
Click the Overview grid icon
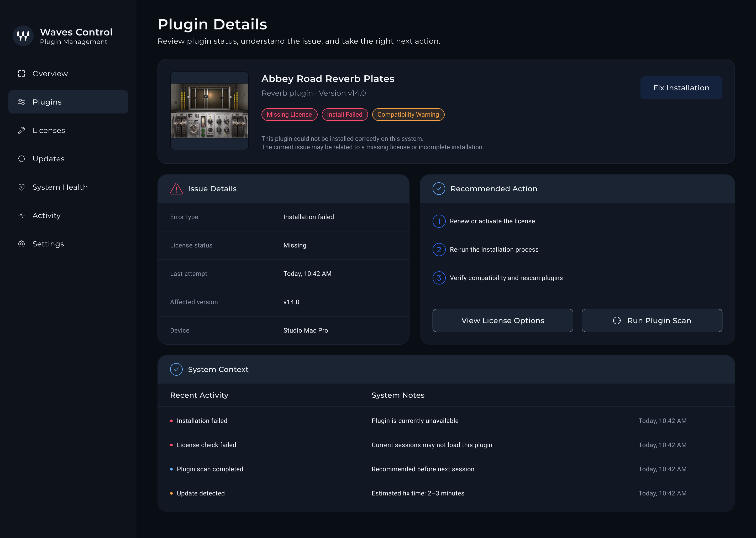(22, 74)
